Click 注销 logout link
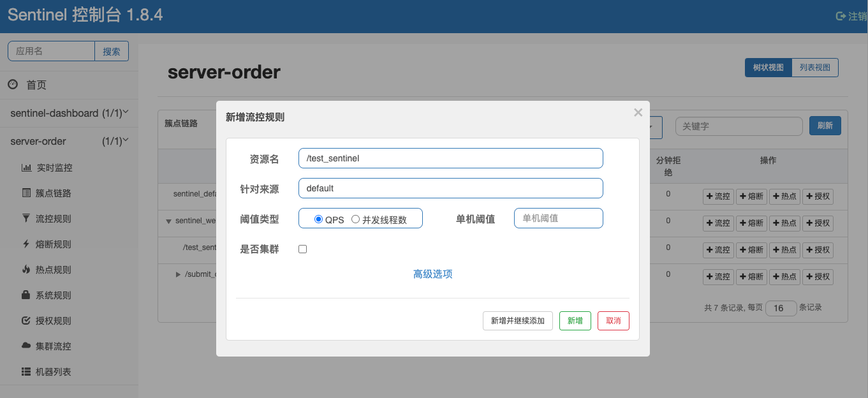Viewport: 868px width, 398px height. coord(857,17)
